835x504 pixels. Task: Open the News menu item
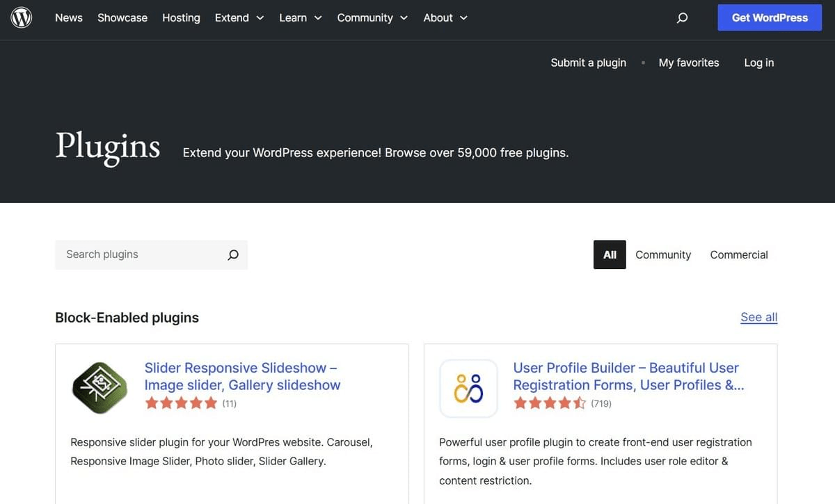pyautogui.click(x=69, y=18)
